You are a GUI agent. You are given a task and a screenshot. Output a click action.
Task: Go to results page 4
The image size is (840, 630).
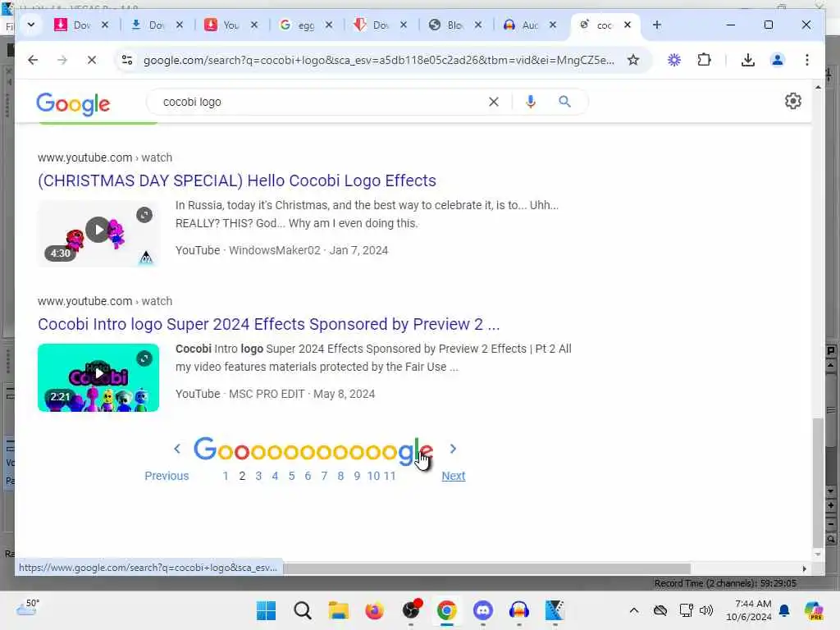275,476
